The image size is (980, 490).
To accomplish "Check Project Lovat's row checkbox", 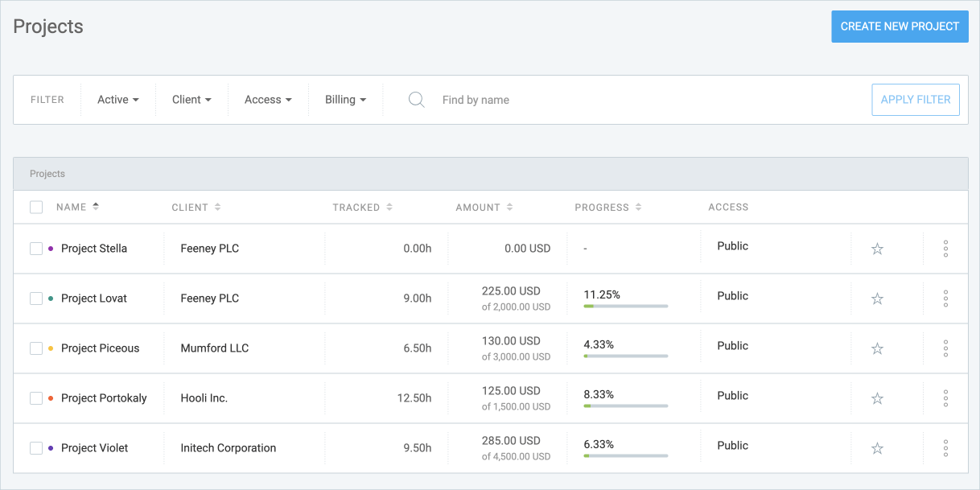I will pyautogui.click(x=35, y=298).
